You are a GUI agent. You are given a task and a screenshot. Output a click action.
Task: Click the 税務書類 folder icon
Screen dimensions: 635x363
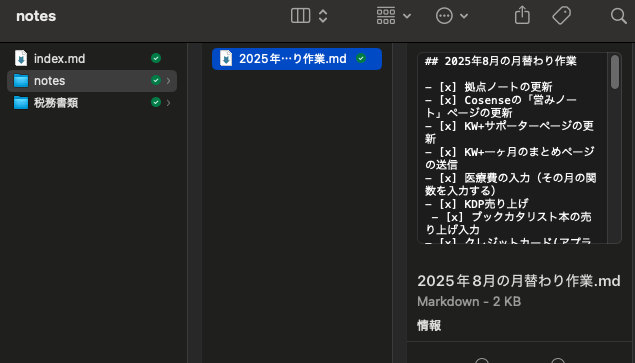[21, 102]
